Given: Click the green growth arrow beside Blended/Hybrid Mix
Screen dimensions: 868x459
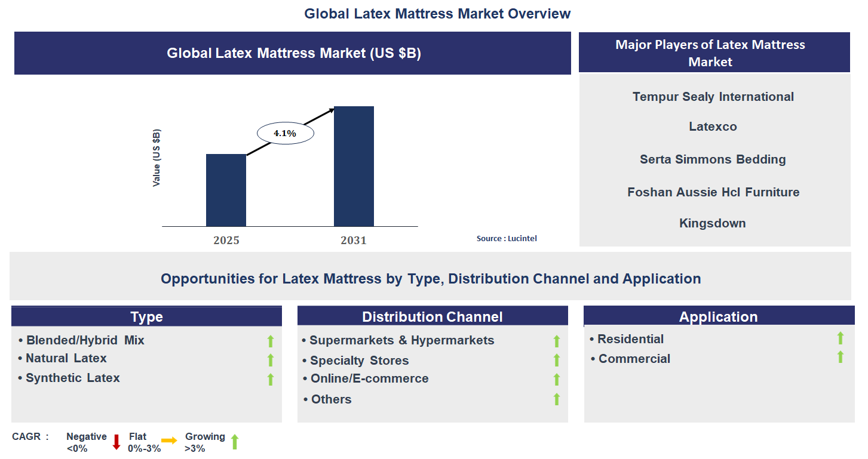Looking at the screenshot, I should click(270, 340).
